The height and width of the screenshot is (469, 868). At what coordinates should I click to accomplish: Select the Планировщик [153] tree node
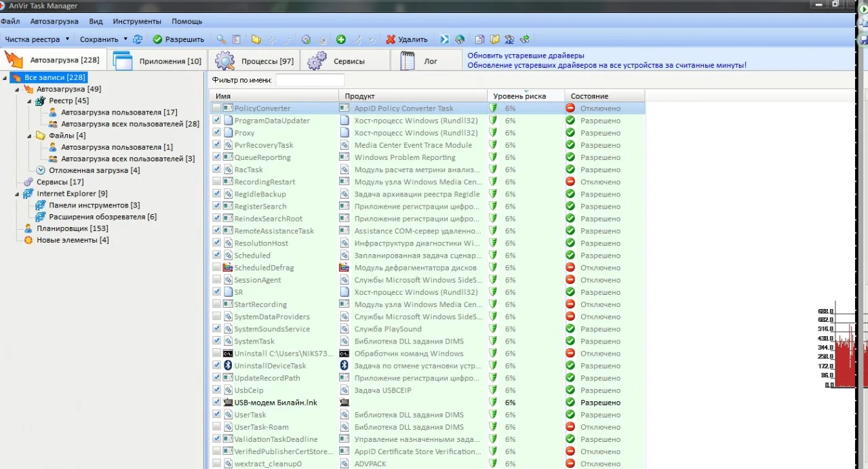pyautogui.click(x=72, y=228)
